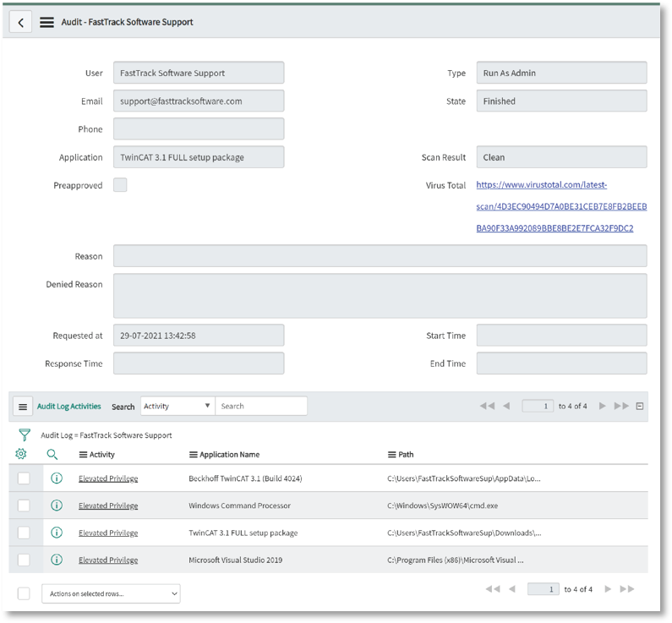Viewport: 672px width, 623px height.
Task: Click the Scan Result field showing Clean
Action: pos(561,157)
